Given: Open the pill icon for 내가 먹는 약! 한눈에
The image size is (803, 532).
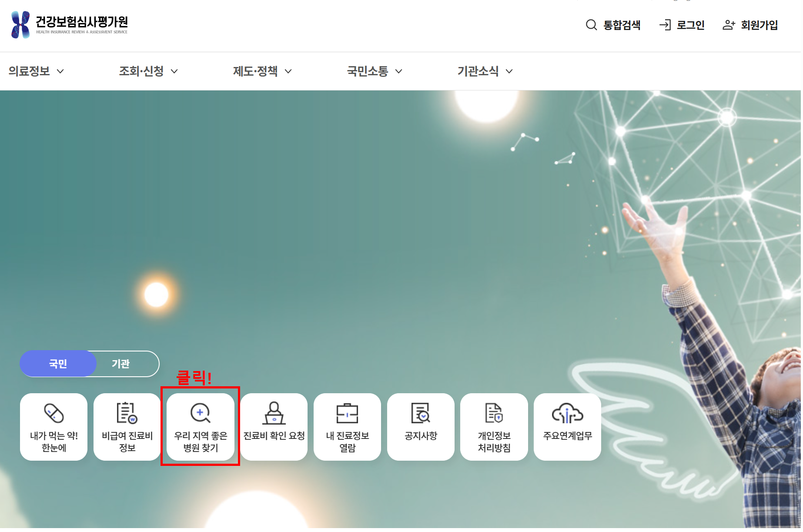Looking at the screenshot, I should click(54, 413).
